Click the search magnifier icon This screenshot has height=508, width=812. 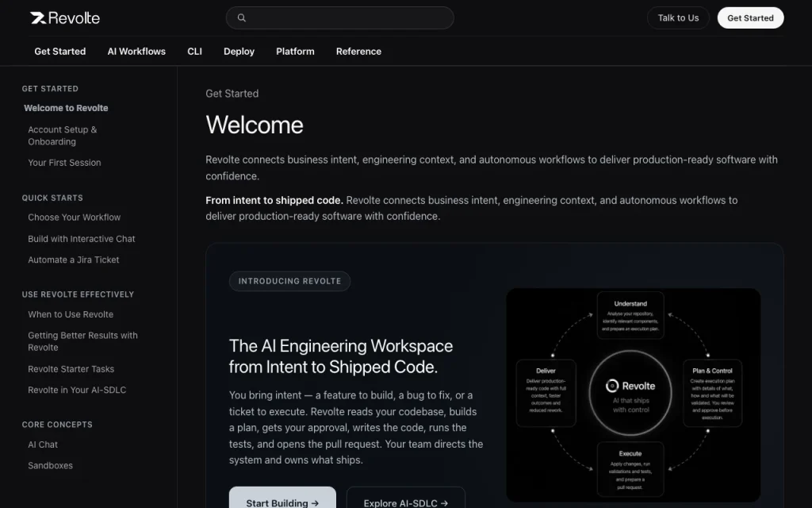(241, 17)
